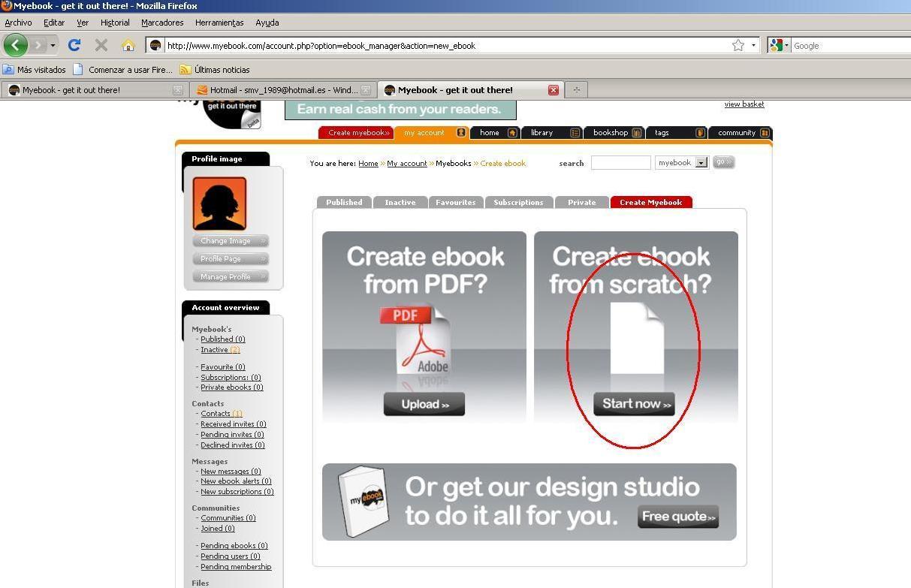The height and width of the screenshot is (588, 911).
Task: Open a new browser tab
Action: (x=577, y=89)
